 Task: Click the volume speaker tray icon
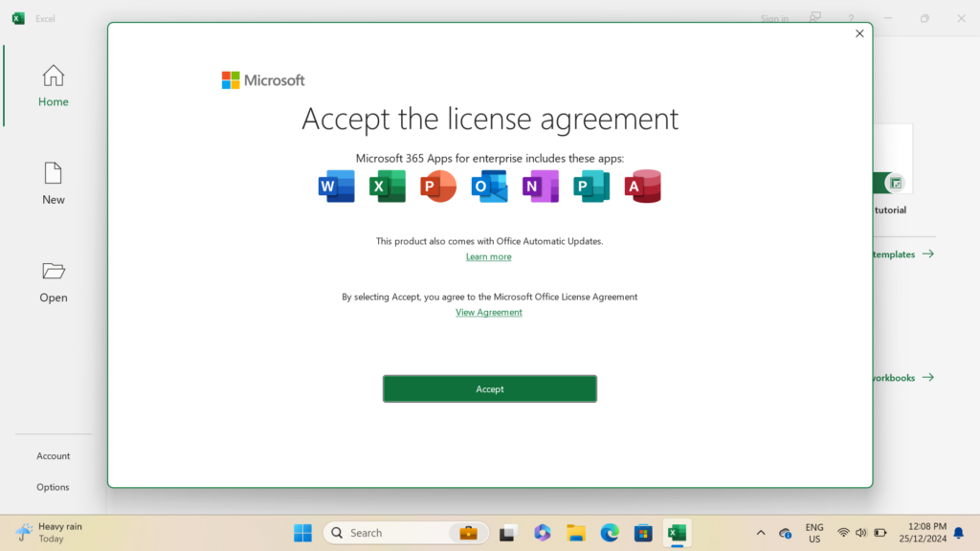coord(861,533)
